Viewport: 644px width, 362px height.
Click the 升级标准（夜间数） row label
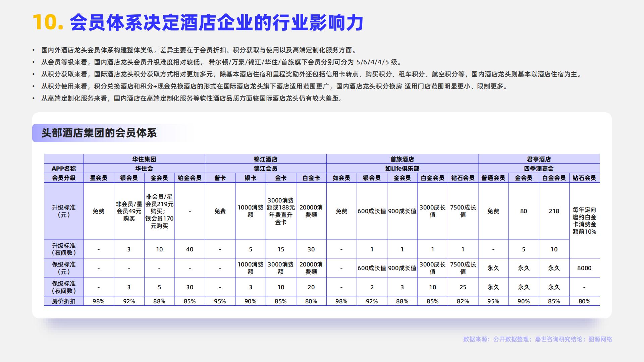click(x=64, y=249)
